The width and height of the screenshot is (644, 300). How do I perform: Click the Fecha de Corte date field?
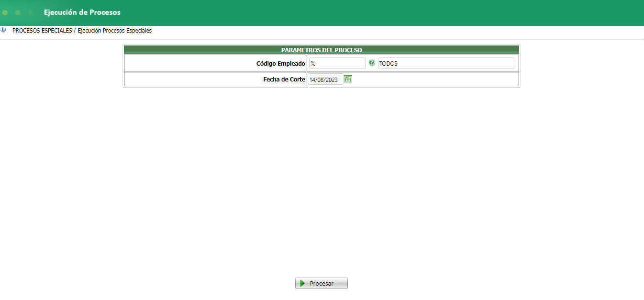click(325, 80)
